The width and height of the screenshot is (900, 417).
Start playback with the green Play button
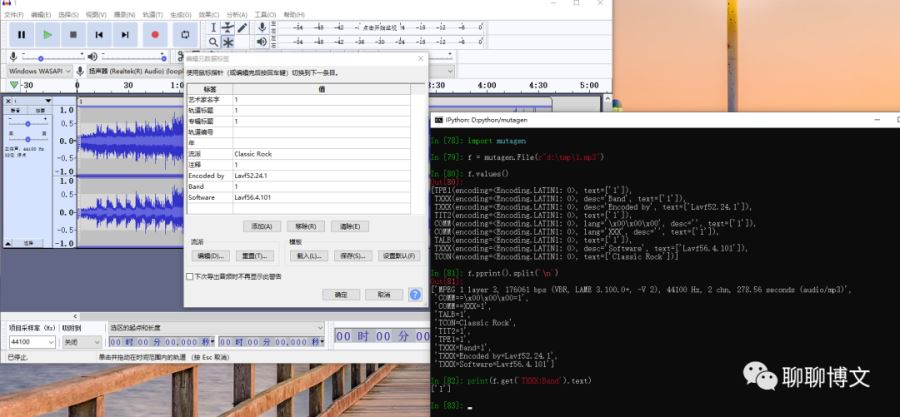coord(47,35)
